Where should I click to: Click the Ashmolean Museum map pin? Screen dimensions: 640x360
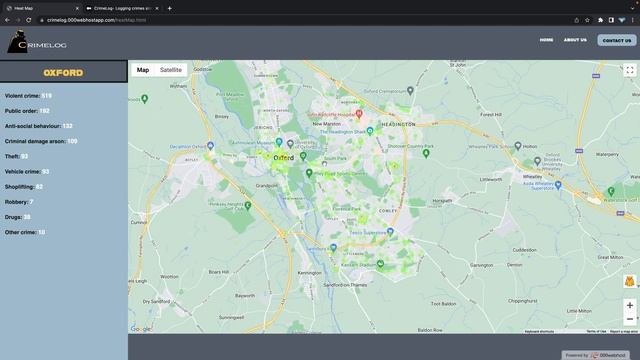279,142
